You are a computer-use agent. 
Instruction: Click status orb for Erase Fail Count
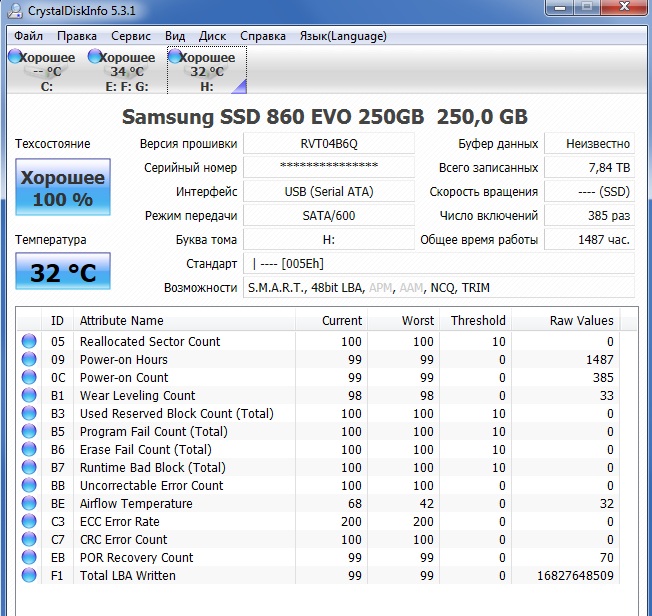29,449
